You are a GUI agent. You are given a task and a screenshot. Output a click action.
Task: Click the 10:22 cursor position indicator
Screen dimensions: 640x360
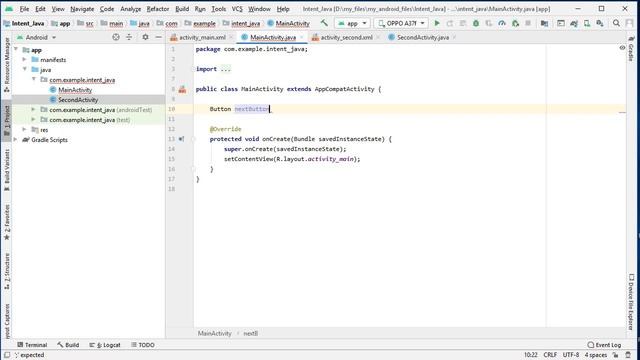coord(531,355)
